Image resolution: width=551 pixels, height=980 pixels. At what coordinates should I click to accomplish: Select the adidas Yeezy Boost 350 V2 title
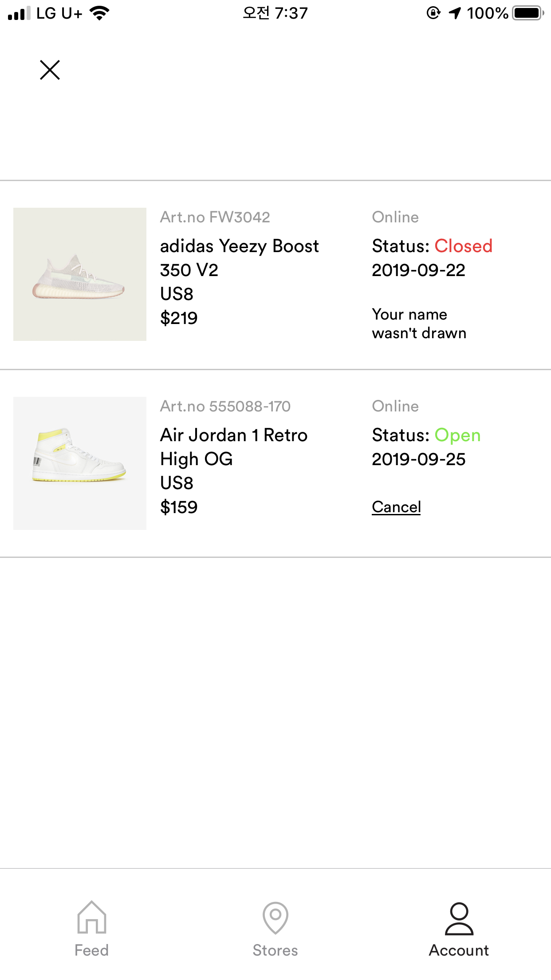coord(240,258)
